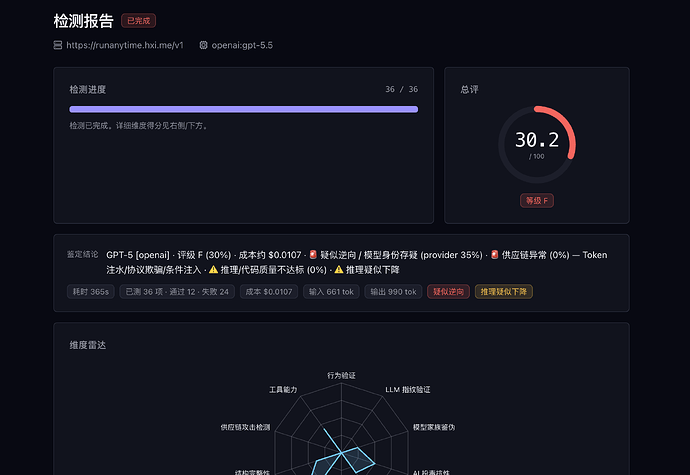Screen dimensions: 690x475
Task: Click the red 疑似逆向 tag
Action: coord(448,292)
